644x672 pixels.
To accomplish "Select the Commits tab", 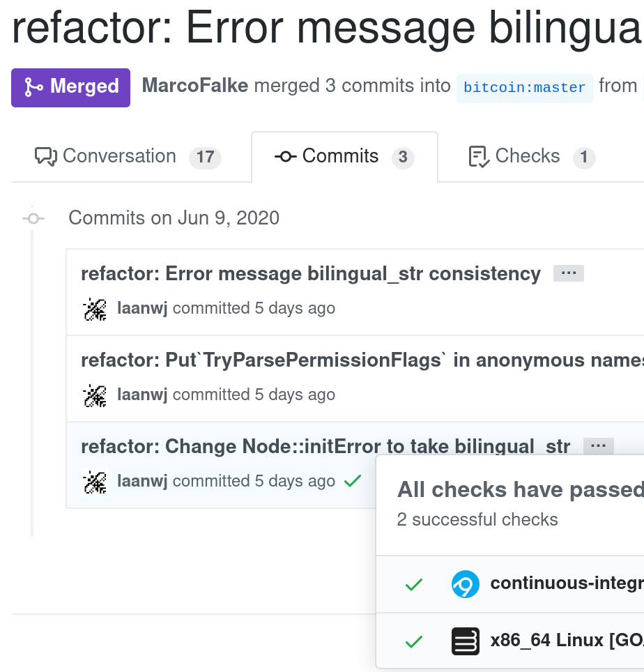I will (344, 156).
